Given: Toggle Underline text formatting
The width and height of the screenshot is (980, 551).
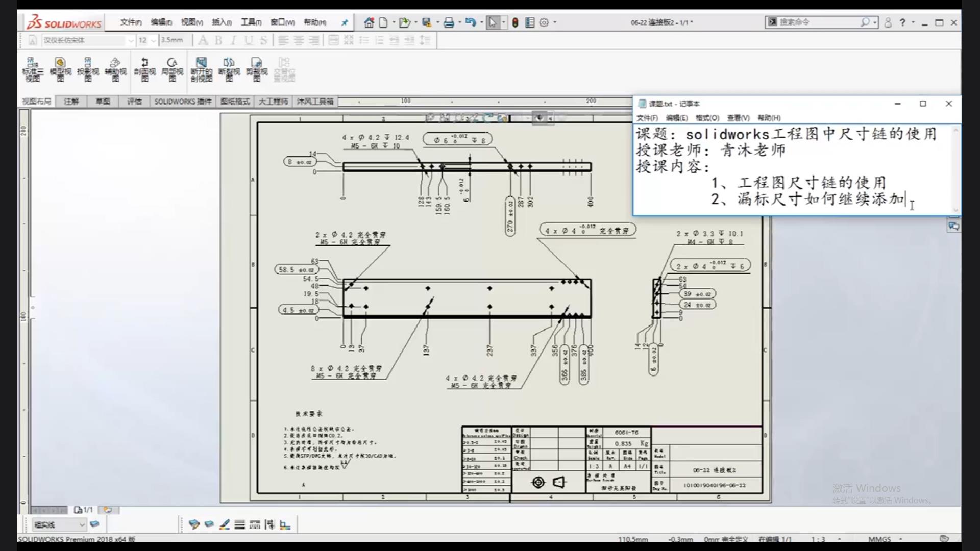Looking at the screenshot, I should 249,40.
